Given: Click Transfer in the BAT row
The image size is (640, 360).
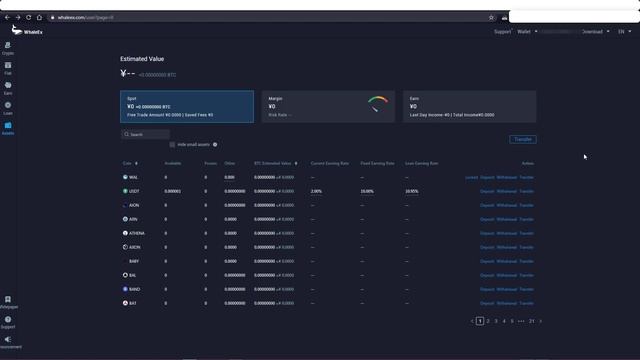Looking at the screenshot, I should 527,303.
